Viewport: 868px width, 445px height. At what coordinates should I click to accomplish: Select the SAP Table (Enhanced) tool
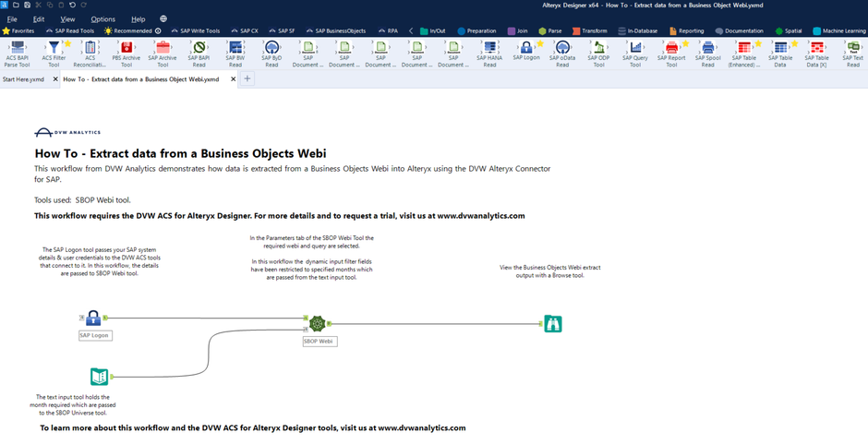744,54
